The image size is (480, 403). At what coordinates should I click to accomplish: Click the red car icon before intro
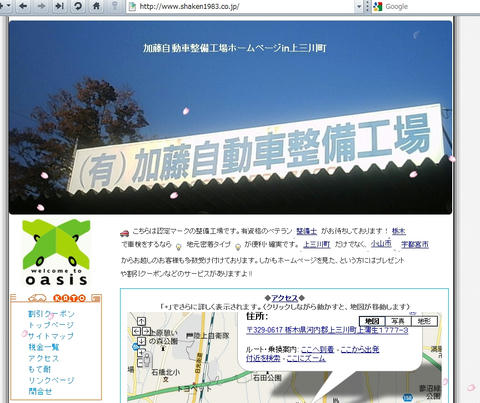(124, 233)
